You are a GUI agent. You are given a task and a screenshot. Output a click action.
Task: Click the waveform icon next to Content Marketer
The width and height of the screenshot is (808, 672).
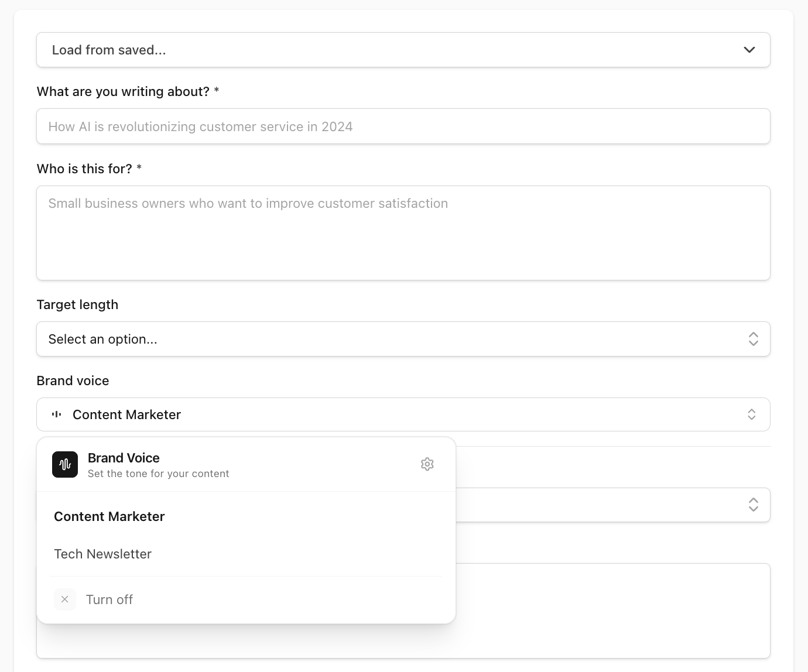click(56, 414)
